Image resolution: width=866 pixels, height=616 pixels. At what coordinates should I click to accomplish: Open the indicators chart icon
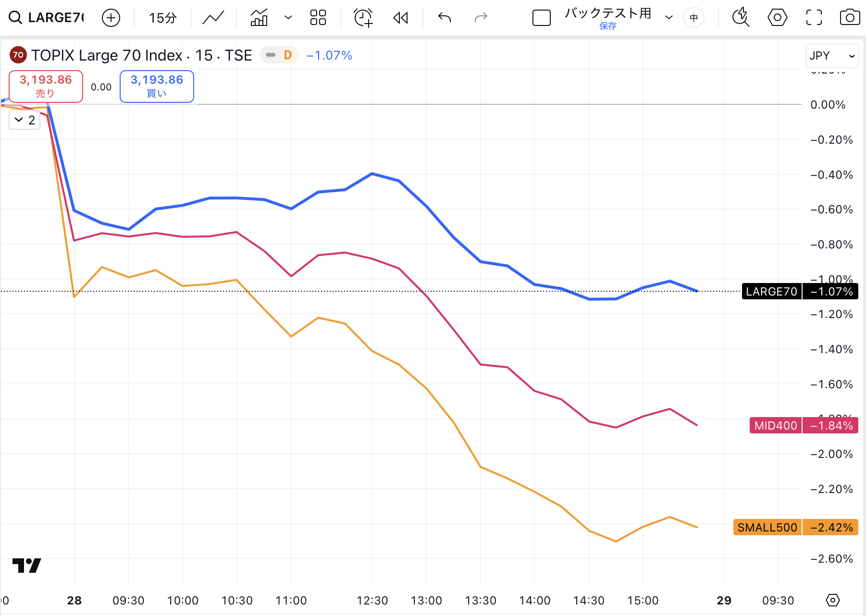[259, 18]
